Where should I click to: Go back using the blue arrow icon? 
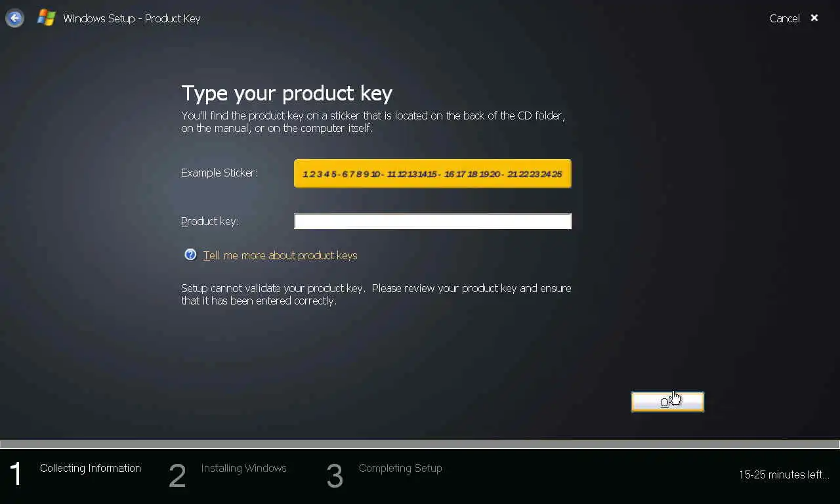[x=14, y=18]
